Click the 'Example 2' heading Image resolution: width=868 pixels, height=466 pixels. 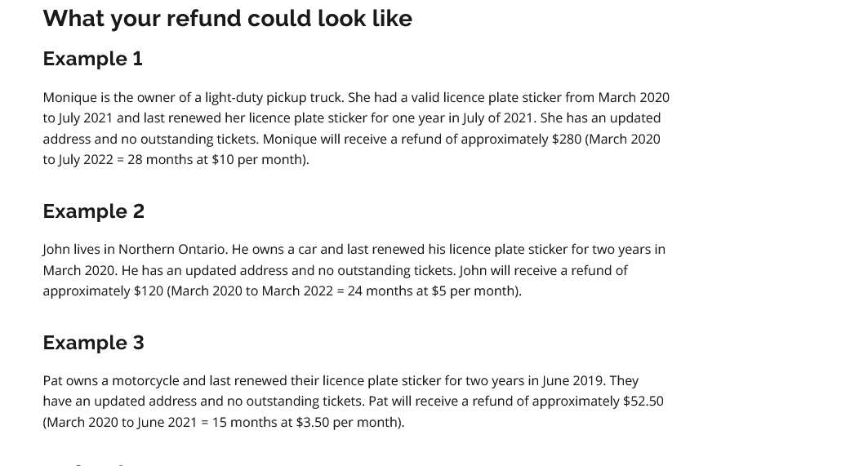coord(94,211)
